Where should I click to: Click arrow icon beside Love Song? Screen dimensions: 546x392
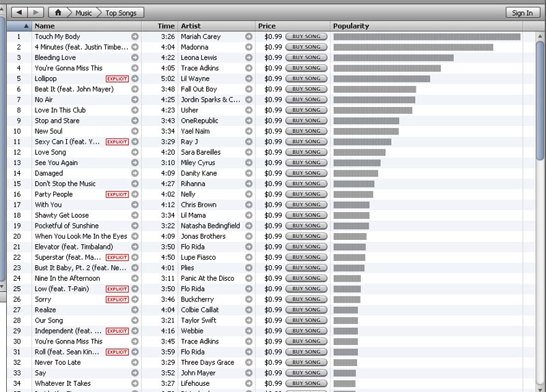[134, 152]
